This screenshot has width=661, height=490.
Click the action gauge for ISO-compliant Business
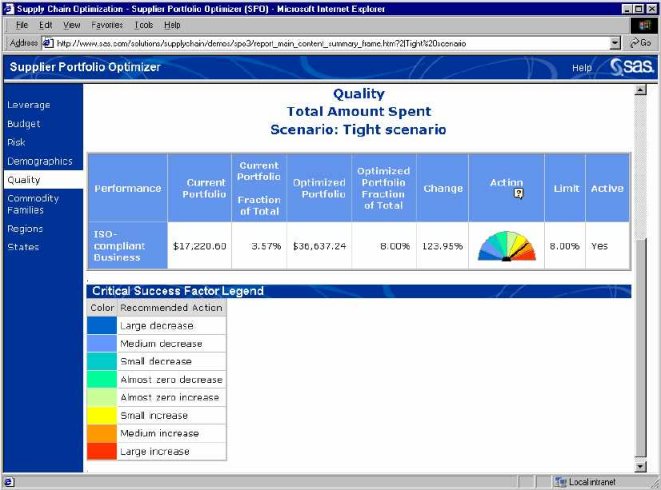(507, 246)
